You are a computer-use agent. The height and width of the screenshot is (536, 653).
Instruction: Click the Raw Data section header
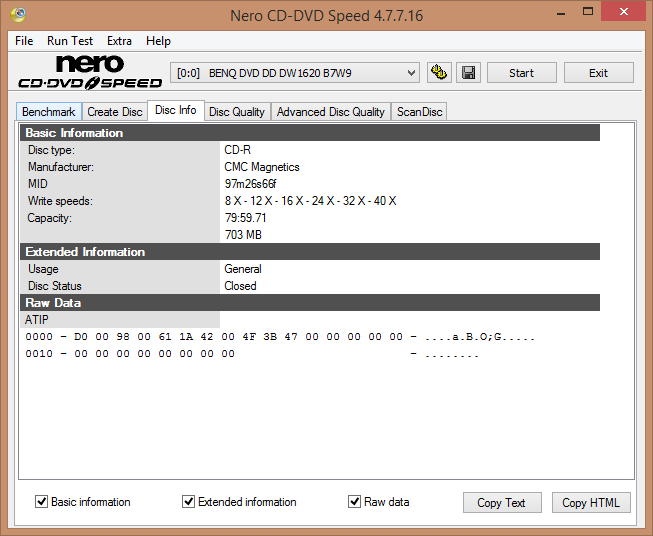tap(310, 303)
